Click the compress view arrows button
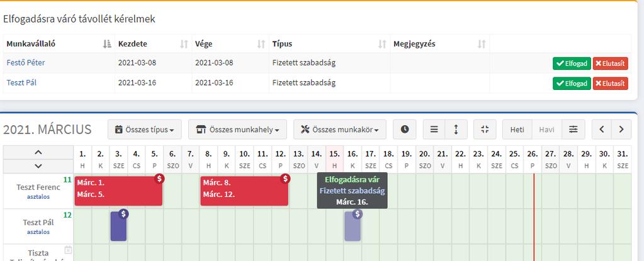644x261 pixels. click(485, 130)
